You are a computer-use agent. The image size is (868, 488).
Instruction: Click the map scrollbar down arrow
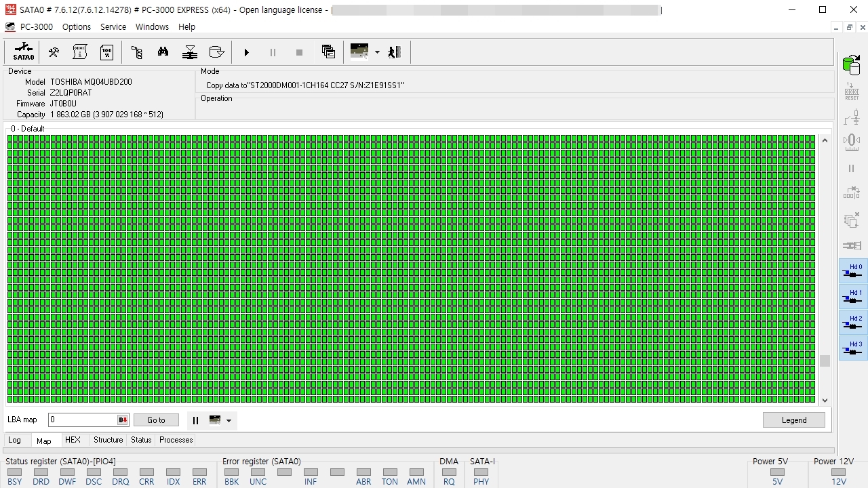tap(825, 400)
